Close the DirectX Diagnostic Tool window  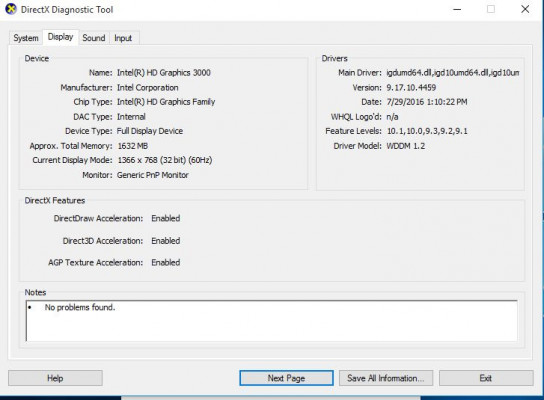(525, 9)
